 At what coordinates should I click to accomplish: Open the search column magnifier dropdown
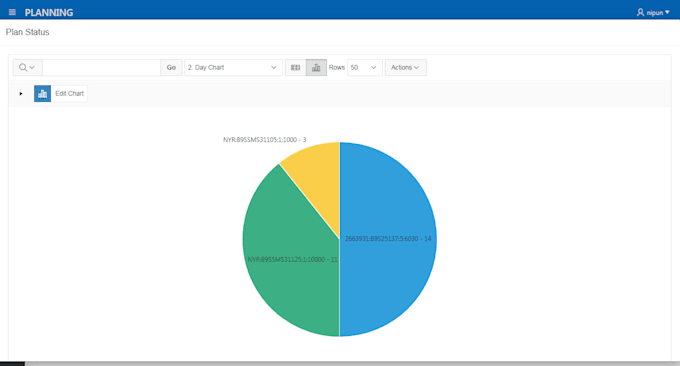27,68
